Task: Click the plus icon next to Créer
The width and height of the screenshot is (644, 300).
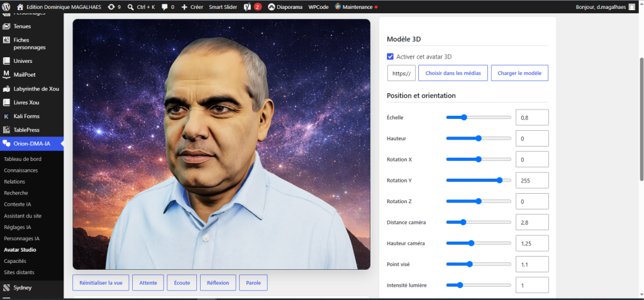Action: (184, 7)
